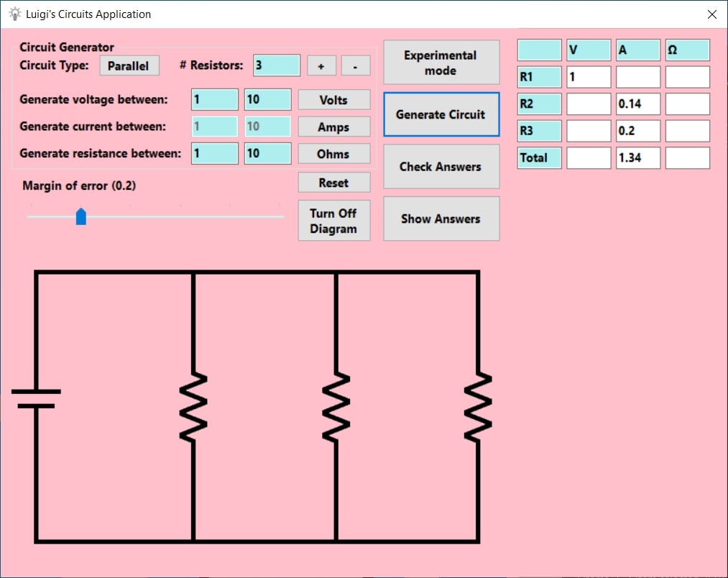The width and height of the screenshot is (728, 578).
Task: Click the empty R2 ohms cell
Action: point(688,104)
